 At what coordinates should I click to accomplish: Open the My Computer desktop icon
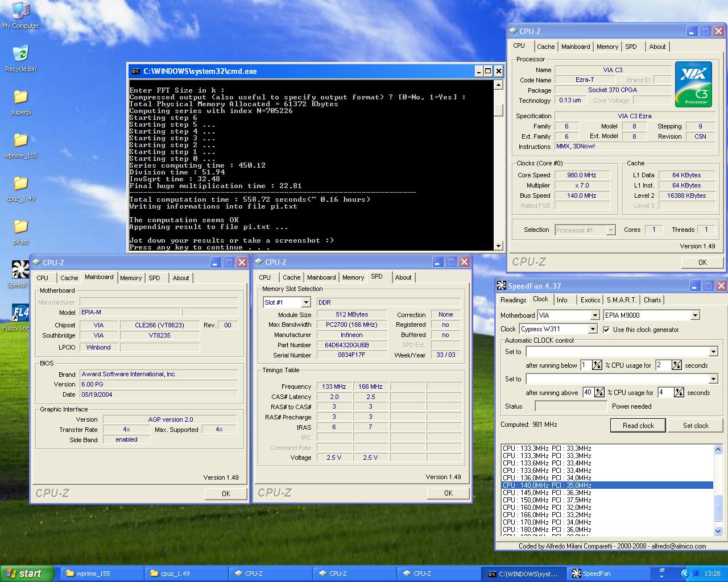pos(20,15)
